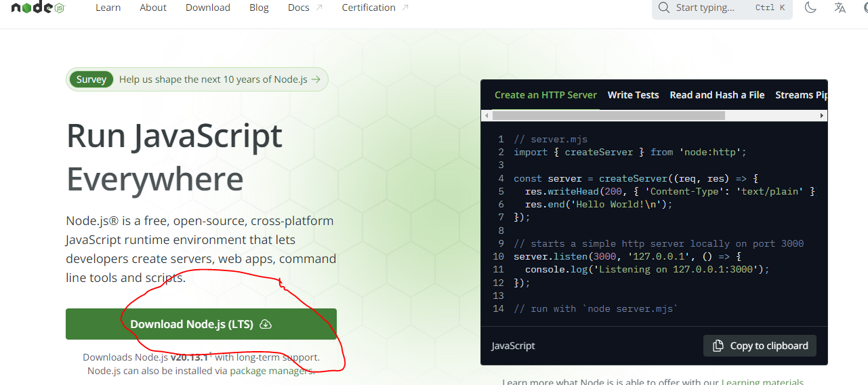Click the Copy to clipboard button
868x385 pixels.
760,346
